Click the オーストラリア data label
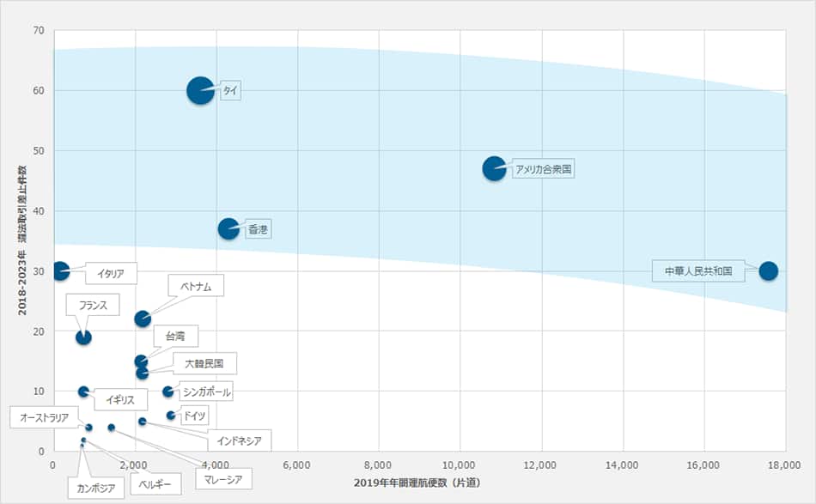The image size is (816, 504). click(x=47, y=418)
